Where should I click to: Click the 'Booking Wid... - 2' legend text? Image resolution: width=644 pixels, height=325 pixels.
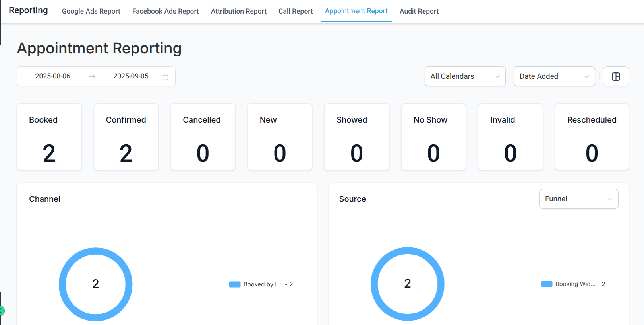pos(580,284)
